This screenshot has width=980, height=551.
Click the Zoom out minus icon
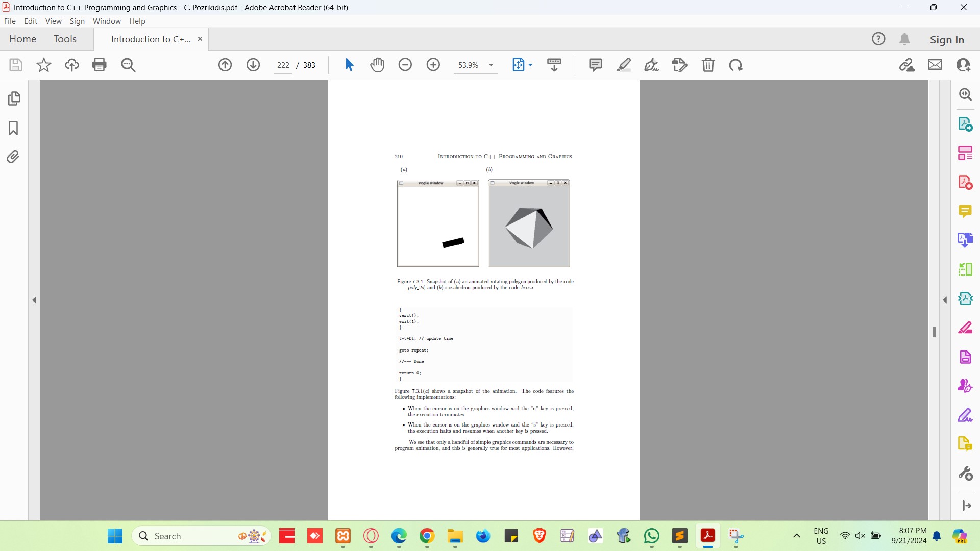[405, 65]
